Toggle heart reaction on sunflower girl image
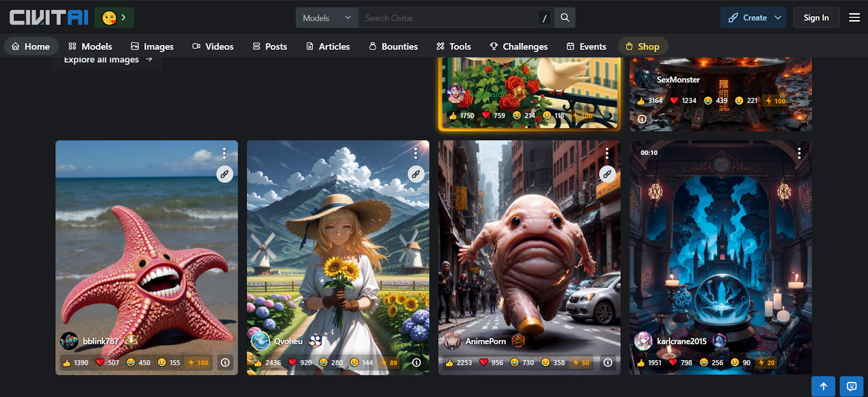868x397 pixels. 300,362
